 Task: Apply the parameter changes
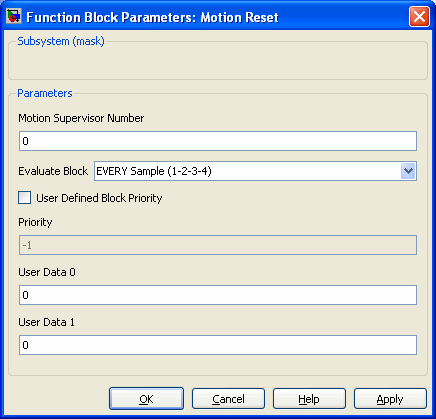tap(390, 399)
